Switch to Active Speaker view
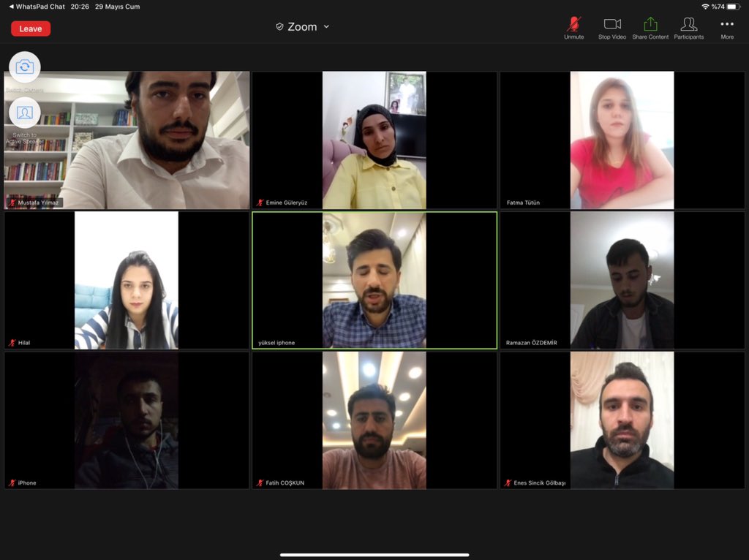 point(24,112)
